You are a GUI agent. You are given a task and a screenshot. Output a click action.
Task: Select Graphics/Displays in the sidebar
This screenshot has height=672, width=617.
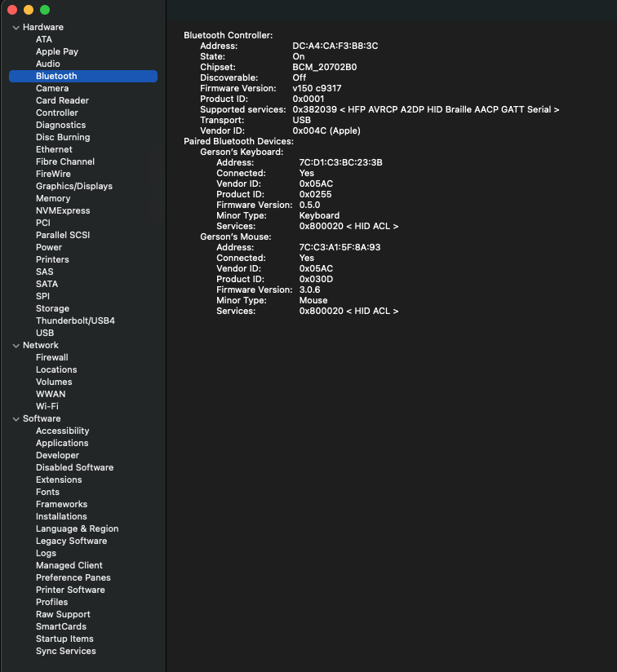pos(74,186)
